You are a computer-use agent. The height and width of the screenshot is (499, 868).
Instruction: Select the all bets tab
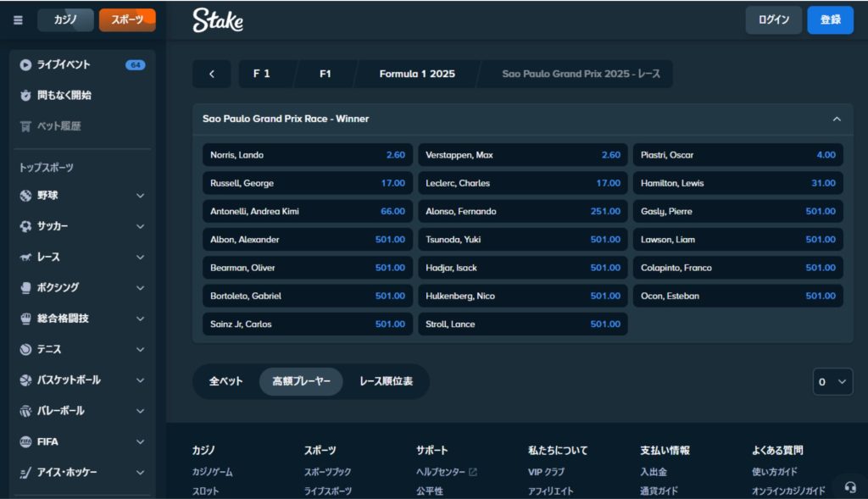pos(225,381)
